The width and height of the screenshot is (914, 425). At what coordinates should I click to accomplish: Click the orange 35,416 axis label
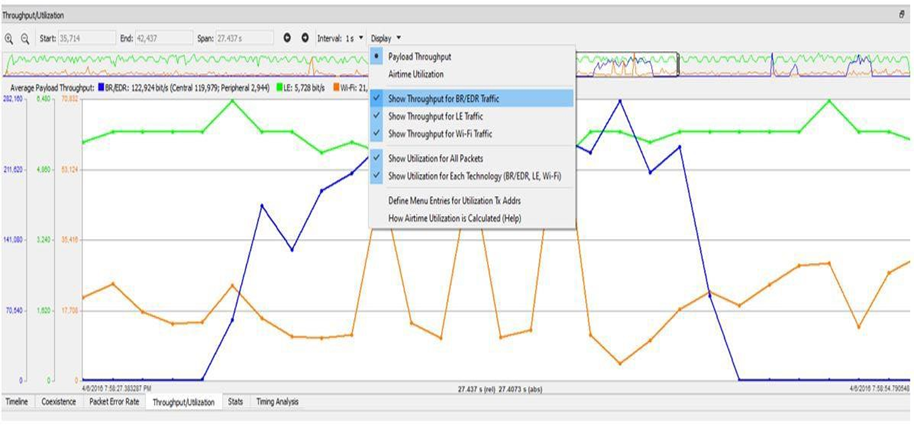pyautogui.click(x=69, y=240)
